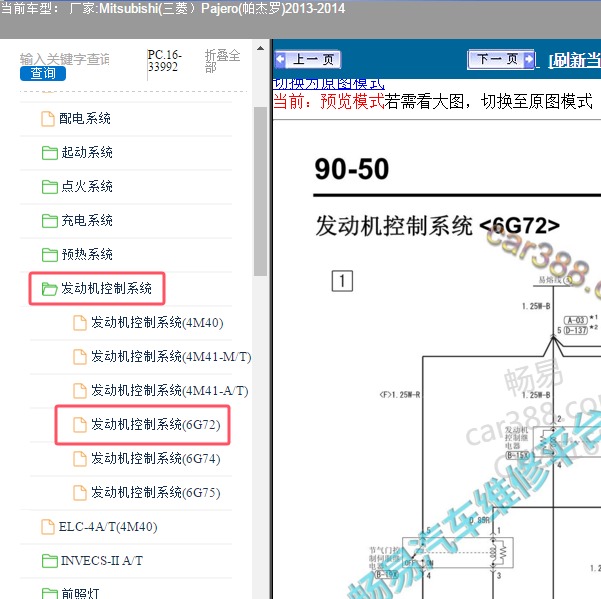The width and height of the screenshot is (601, 599).
Task: Expand the 前照灯 folder
Action: [x=80, y=594]
